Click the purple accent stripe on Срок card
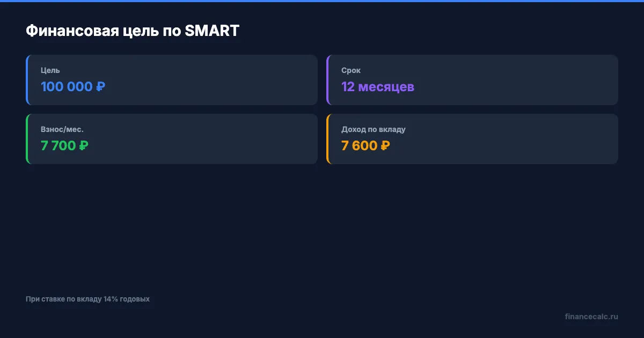644x338 pixels. 327,80
